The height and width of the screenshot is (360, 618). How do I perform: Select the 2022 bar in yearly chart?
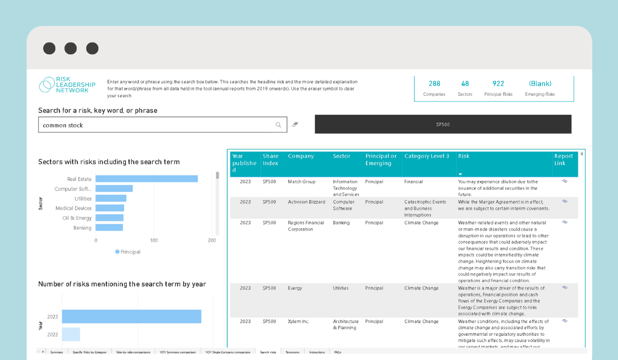71,334
